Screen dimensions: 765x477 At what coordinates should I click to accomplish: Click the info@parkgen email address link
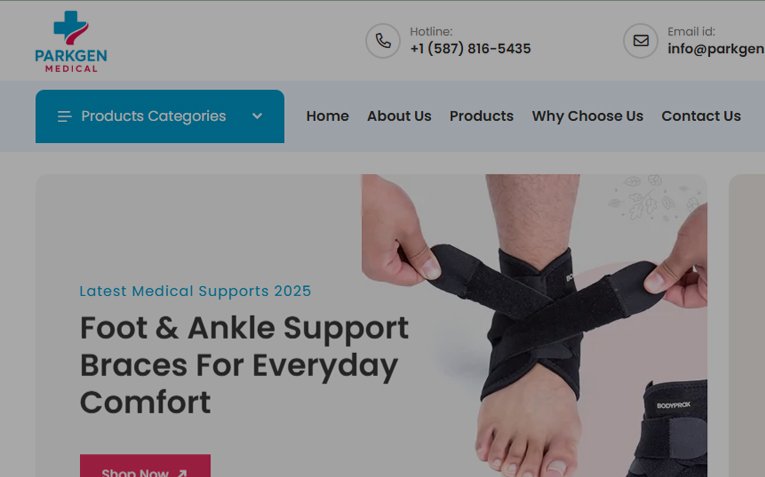click(716, 49)
